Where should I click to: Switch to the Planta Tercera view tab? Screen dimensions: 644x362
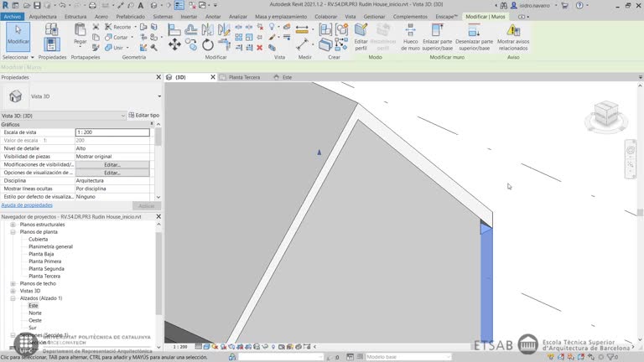click(x=244, y=77)
